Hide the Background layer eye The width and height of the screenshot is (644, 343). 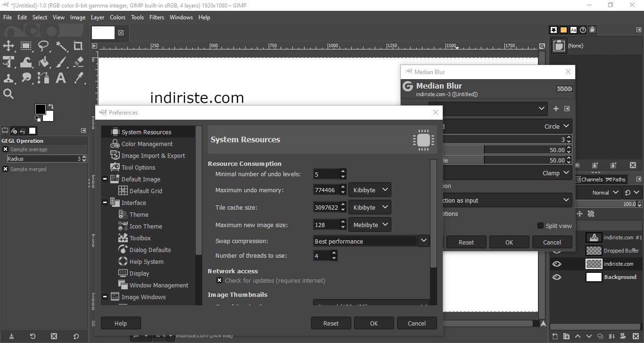pos(557,277)
